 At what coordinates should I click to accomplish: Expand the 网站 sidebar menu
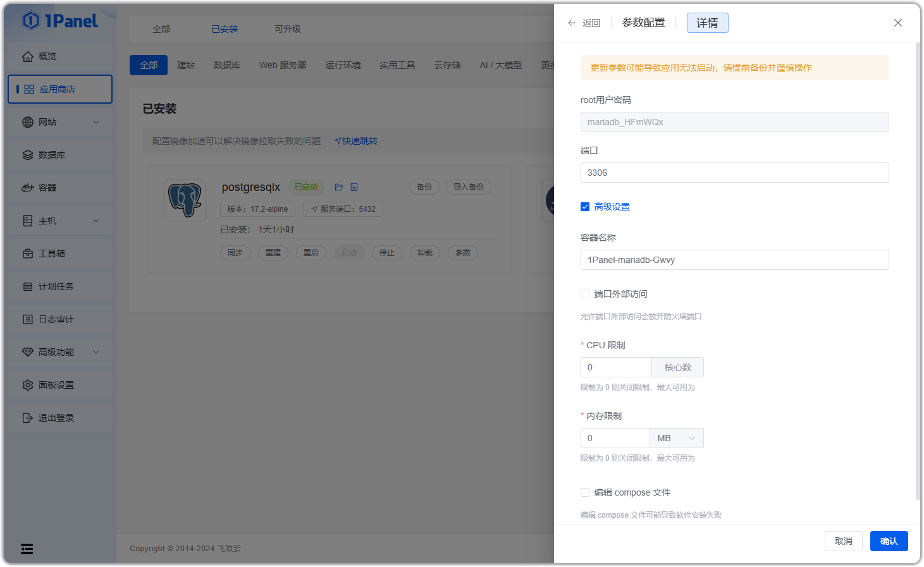96,122
